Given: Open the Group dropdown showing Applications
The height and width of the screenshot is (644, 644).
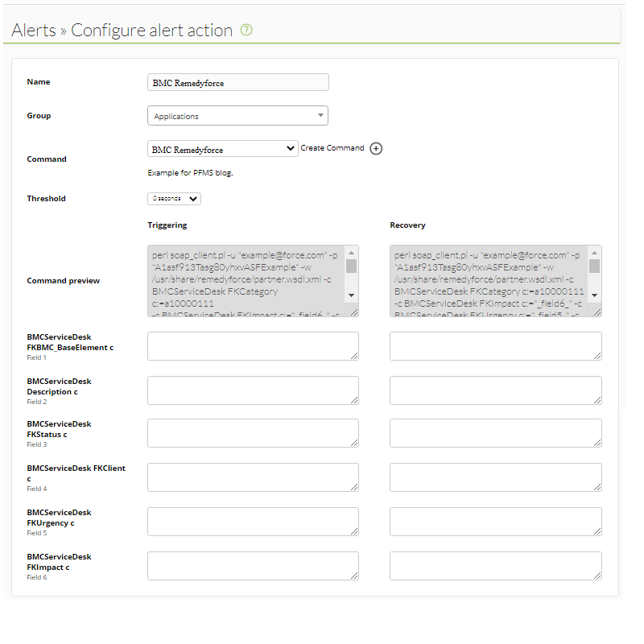Looking at the screenshot, I should [x=237, y=116].
